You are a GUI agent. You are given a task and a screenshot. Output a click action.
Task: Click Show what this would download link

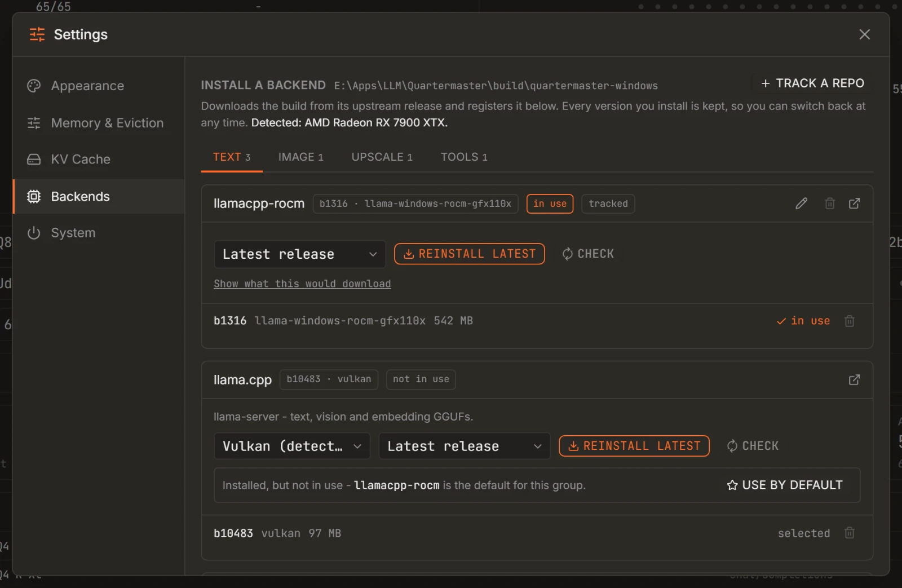pos(302,284)
